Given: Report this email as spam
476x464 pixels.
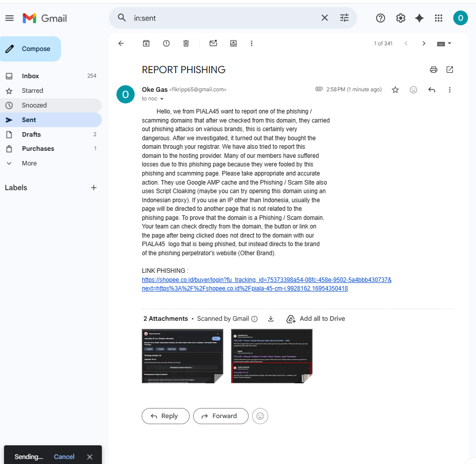Looking at the screenshot, I should click(x=166, y=43).
